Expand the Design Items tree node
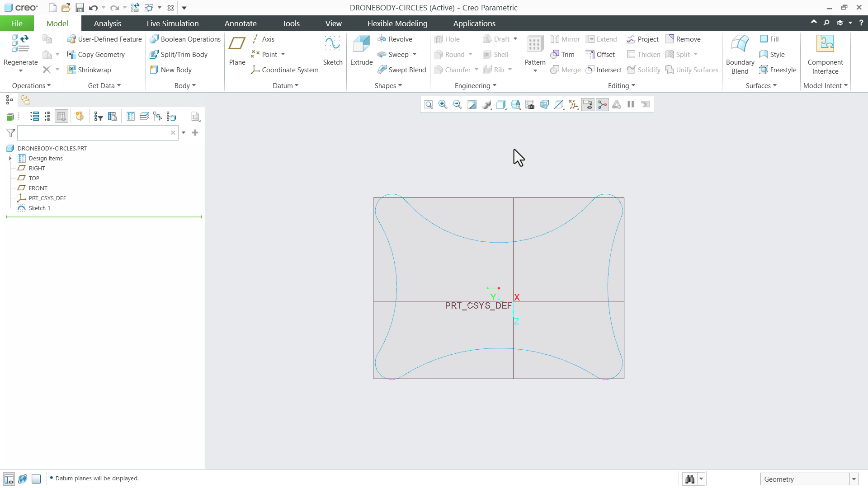 [x=10, y=158]
